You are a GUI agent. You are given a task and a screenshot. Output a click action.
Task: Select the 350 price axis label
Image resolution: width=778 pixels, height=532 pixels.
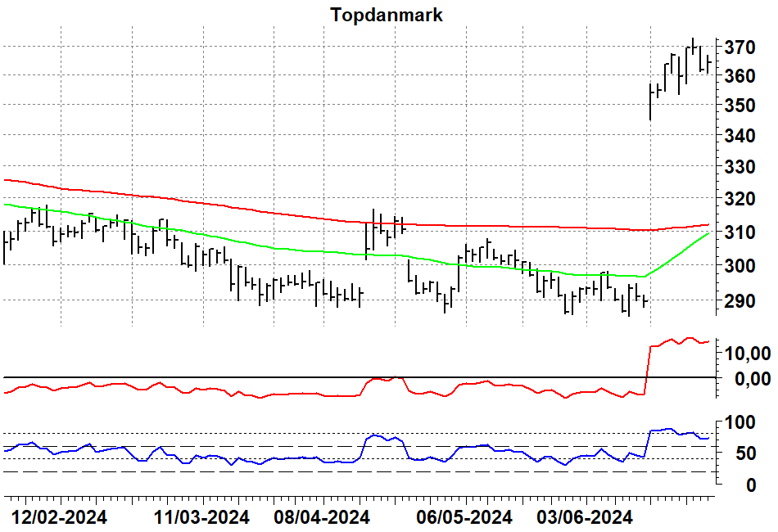[740, 105]
